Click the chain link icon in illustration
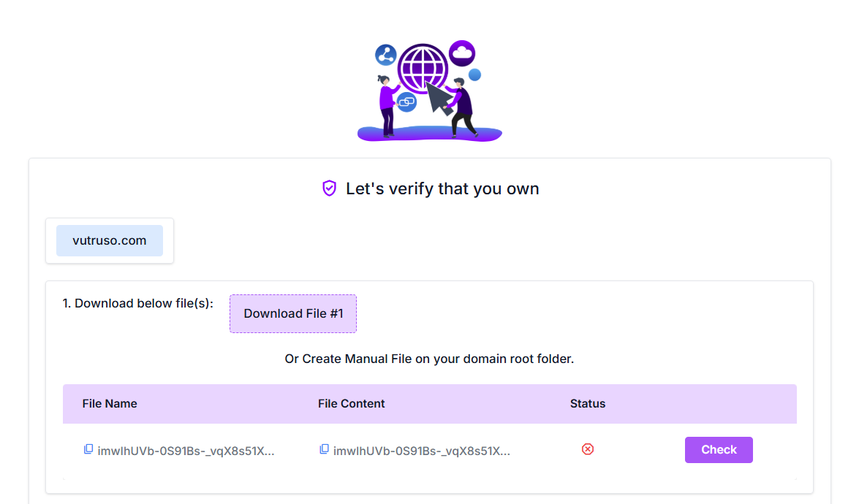This screenshot has height=504, width=859. (406, 102)
